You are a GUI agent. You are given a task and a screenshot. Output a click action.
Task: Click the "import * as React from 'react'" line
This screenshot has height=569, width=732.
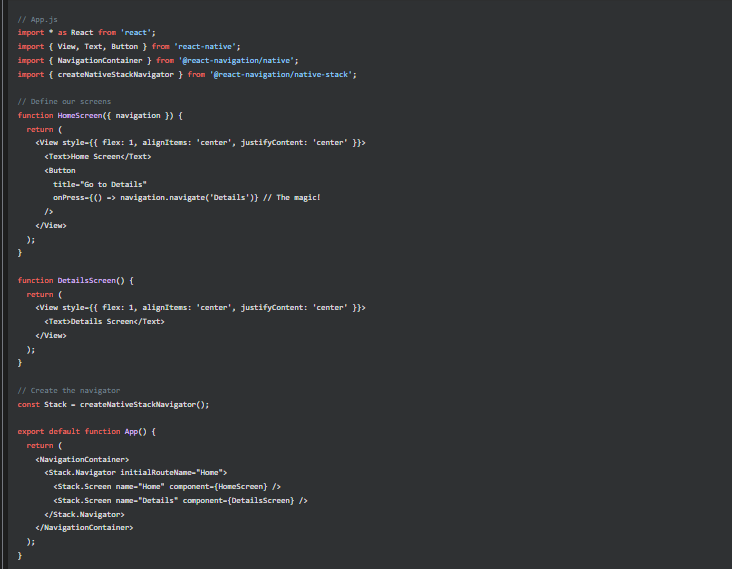86,33
